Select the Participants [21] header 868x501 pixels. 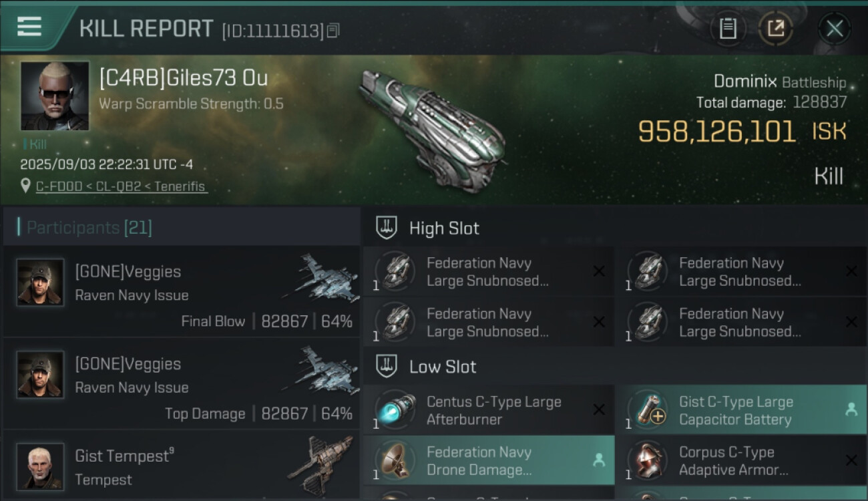coord(89,228)
